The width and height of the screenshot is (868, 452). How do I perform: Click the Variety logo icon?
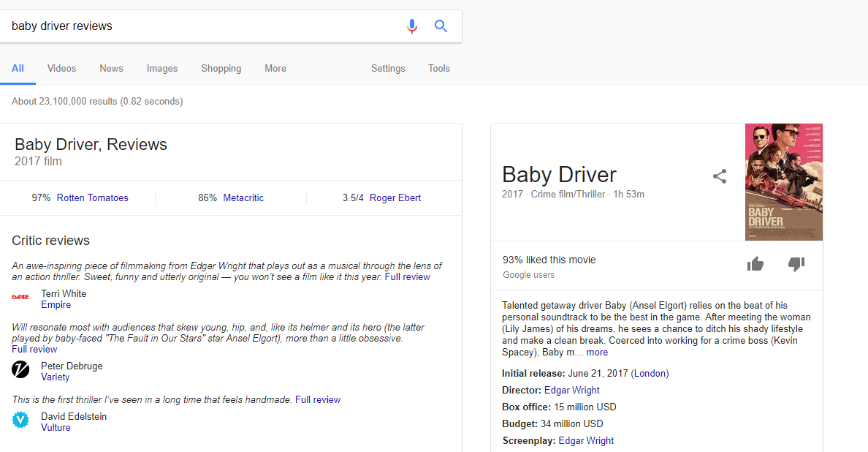(20, 369)
